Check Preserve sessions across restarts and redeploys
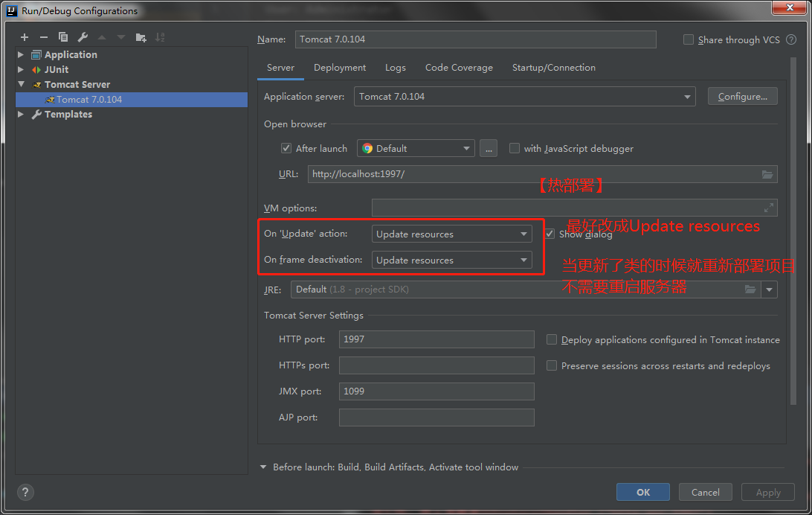812x515 pixels. (x=552, y=365)
